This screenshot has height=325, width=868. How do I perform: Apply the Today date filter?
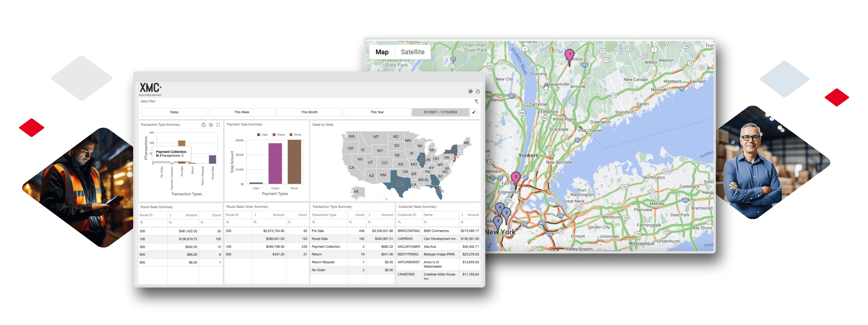[174, 112]
